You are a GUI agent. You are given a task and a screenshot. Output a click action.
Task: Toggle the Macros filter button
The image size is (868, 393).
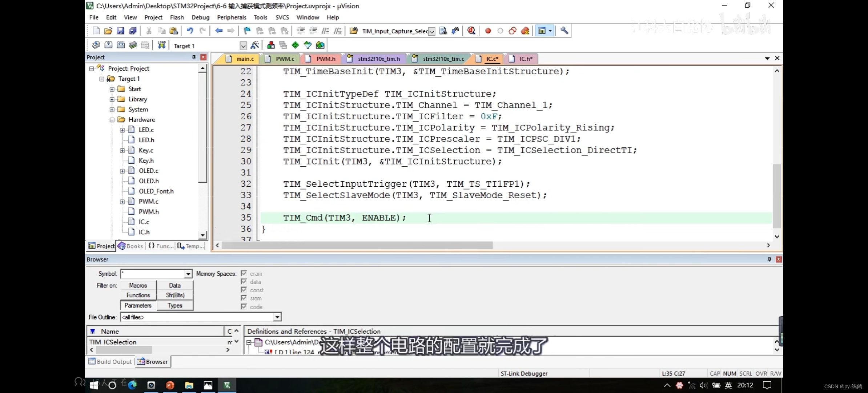coord(138,286)
